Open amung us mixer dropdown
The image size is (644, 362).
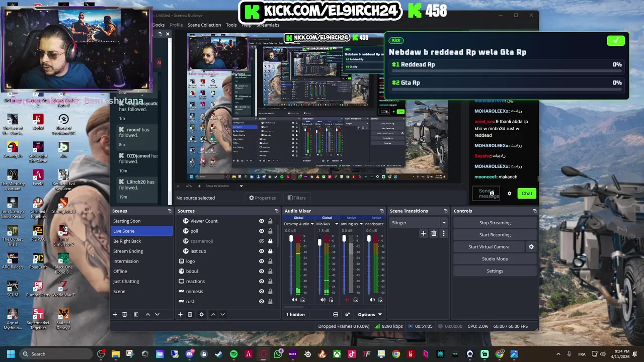click(361, 224)
